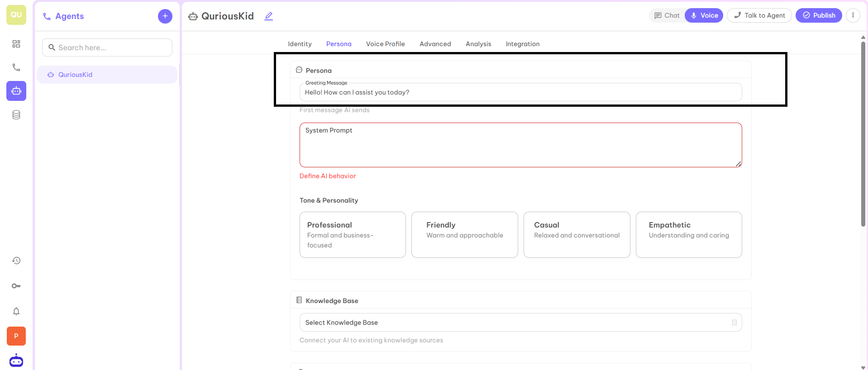Click the page vertical scrollbar

[863, 134]
